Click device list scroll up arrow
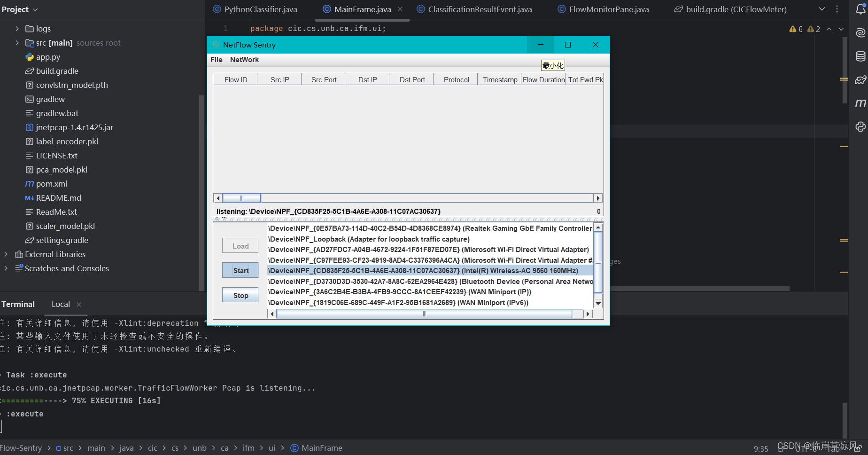The height and width of the screenshot is (455, 868). (x=598, y=227)
